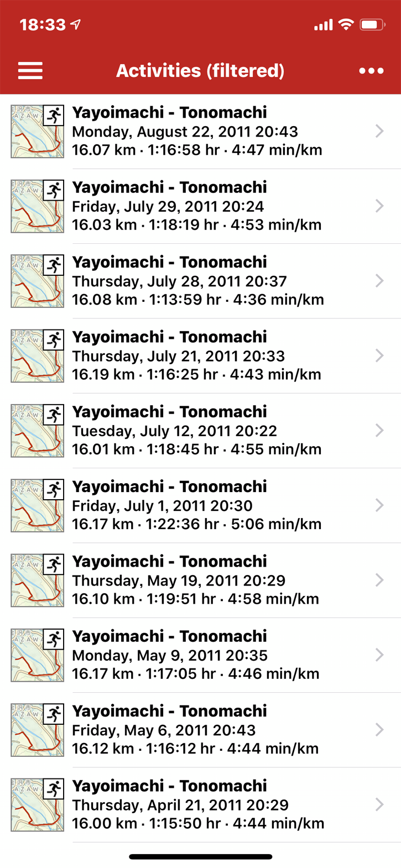Tap running icon on July 12 activity

(x=54, y=415)
